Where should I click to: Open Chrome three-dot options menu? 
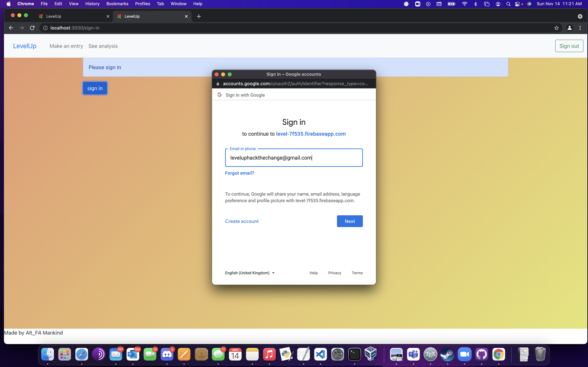[580, 28]
